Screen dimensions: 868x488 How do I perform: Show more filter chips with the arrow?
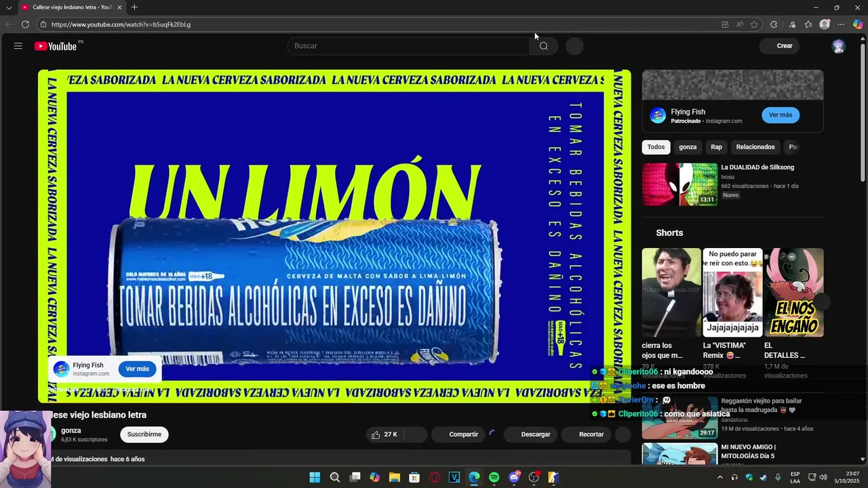(816, 147)
